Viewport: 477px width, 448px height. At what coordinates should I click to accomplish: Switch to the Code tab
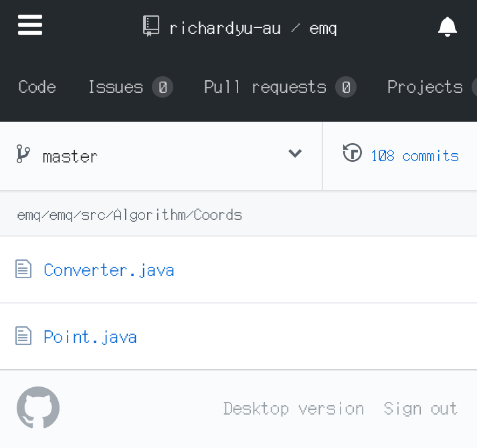[x=37, y=87]
